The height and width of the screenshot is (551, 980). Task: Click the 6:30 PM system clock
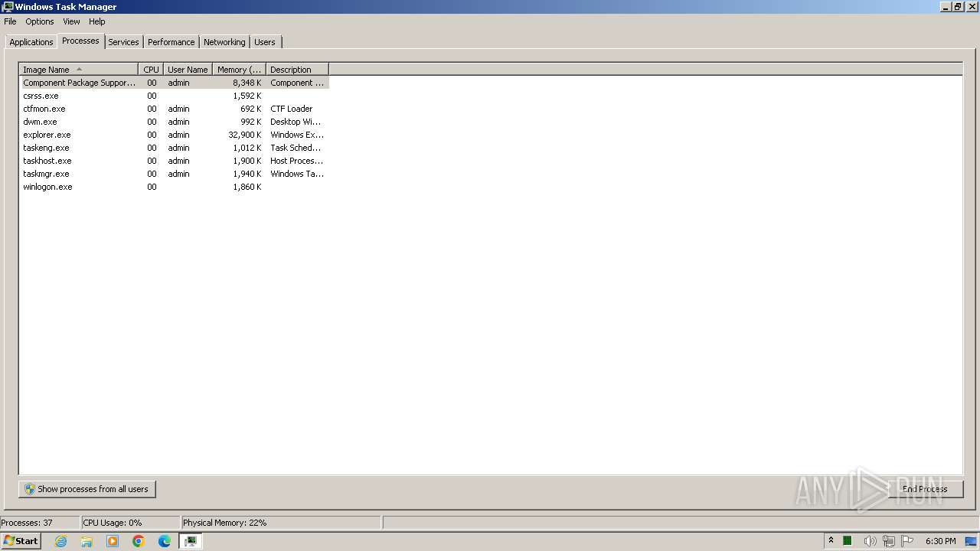pos(940,541)
